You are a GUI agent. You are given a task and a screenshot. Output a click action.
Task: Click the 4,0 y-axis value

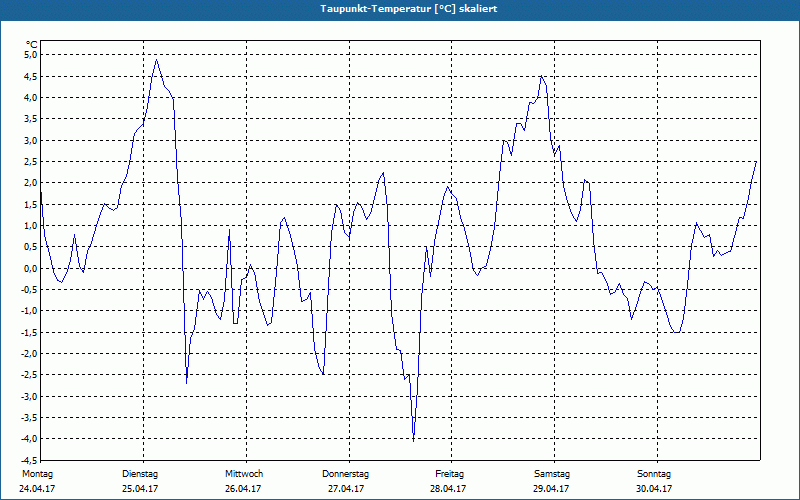tap(30, 97)
